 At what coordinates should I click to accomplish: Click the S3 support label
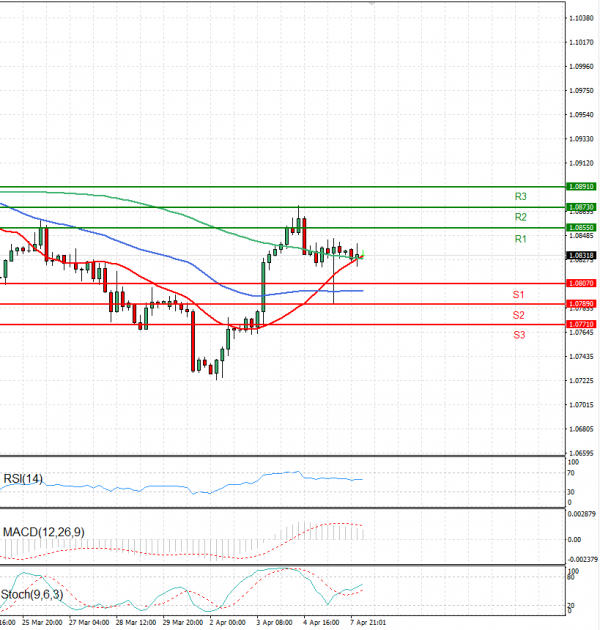click(x=519, y=335)
